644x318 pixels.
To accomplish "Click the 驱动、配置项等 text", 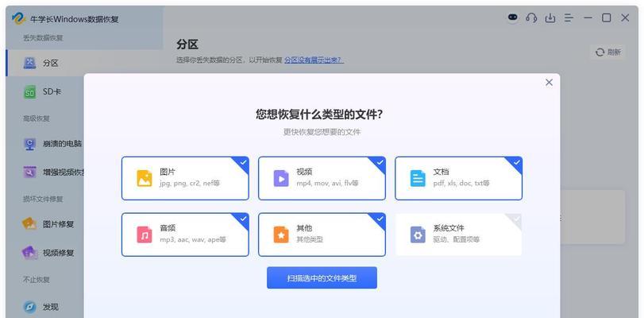I will click(x=457, y=239).
